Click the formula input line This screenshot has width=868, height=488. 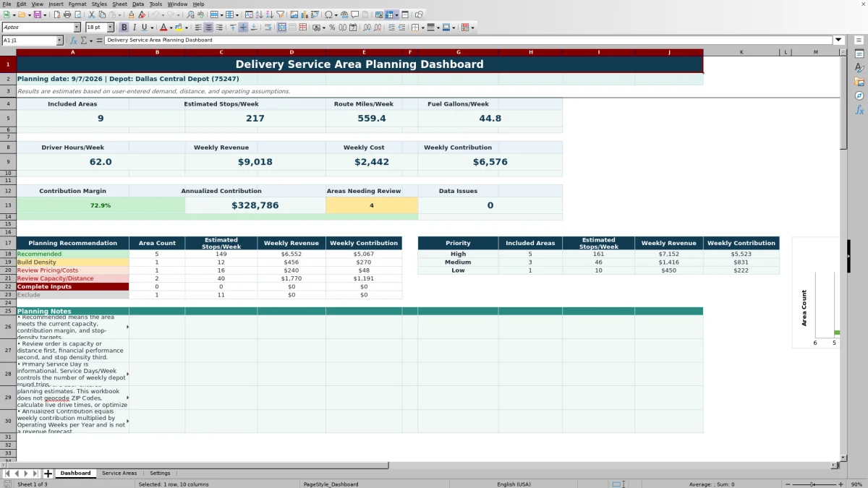pos(469,40)
